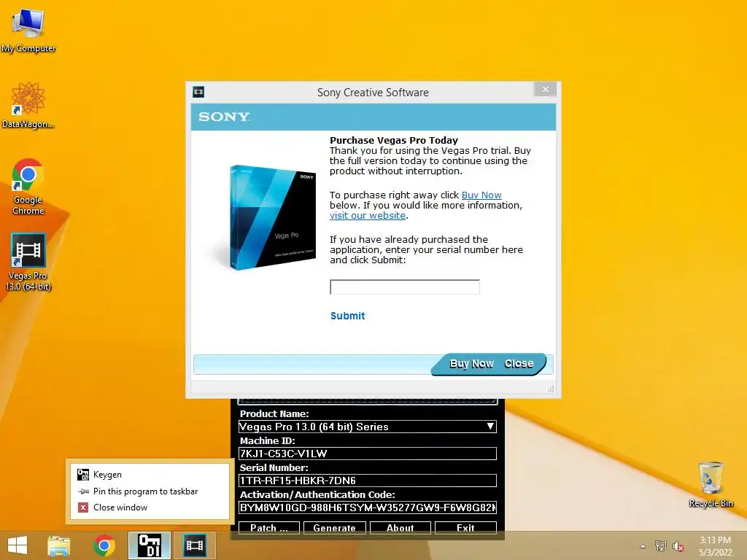This screenshot has width=747, height=560.
Task: Click the Windows Start button
Action: pos(18,545)
